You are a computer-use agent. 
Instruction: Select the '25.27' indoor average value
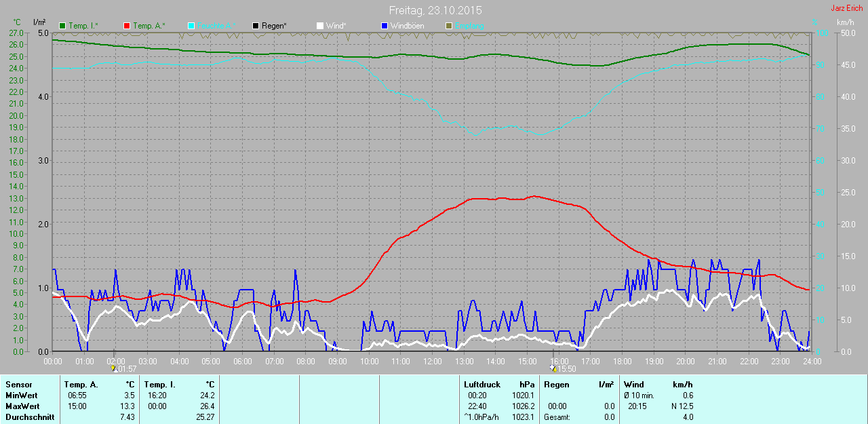point(205,417)
